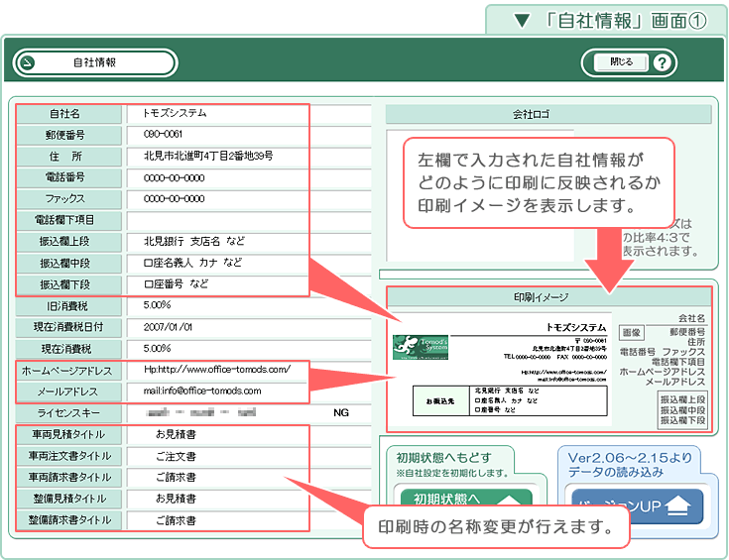Click the 振込欄上段 label
The image size is (729, 560).
point(68,242)
